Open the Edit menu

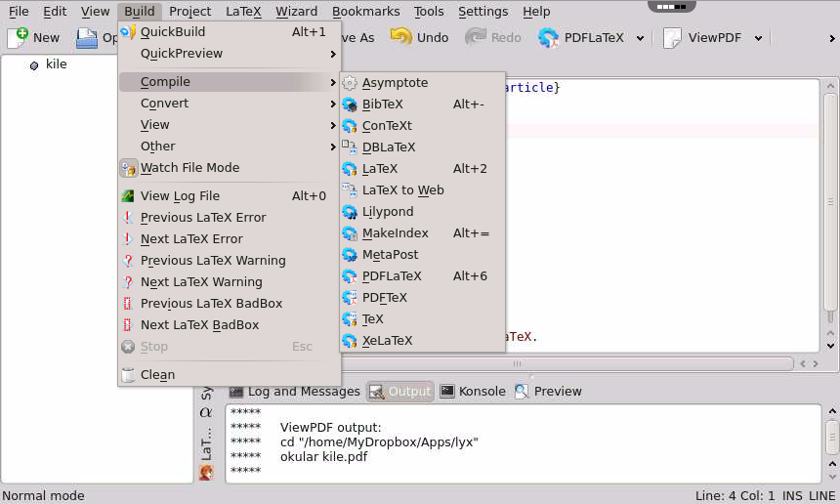tap(55, 12)
